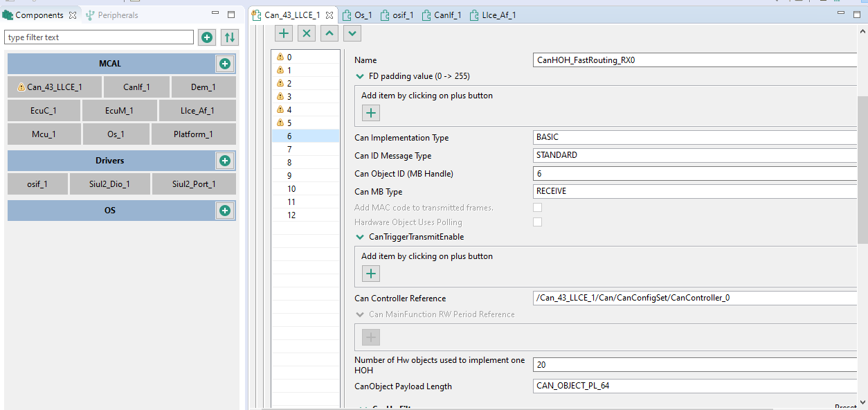Image resolution: width=868 pixels, height=410 pixels.
Task: Switch to osif_1 editor tab
Action: 397,15
